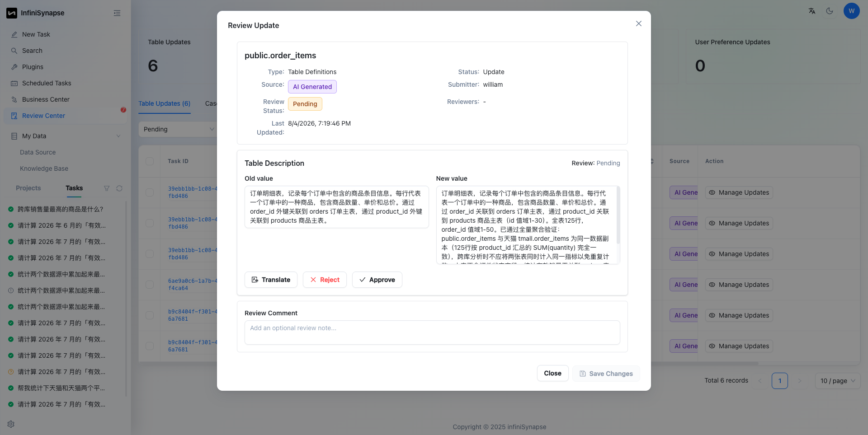Click the Task ID column header
Viewport: 868px width, 435px height.
coord(178,161)
